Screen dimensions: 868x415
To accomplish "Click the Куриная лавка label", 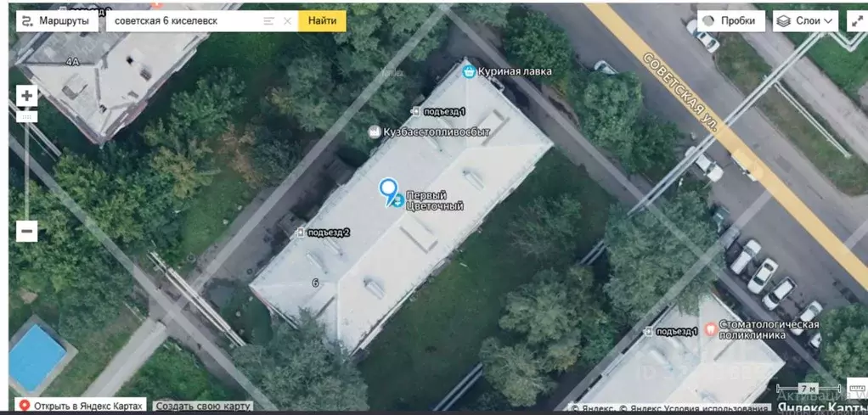I will [x=515, y=71].
